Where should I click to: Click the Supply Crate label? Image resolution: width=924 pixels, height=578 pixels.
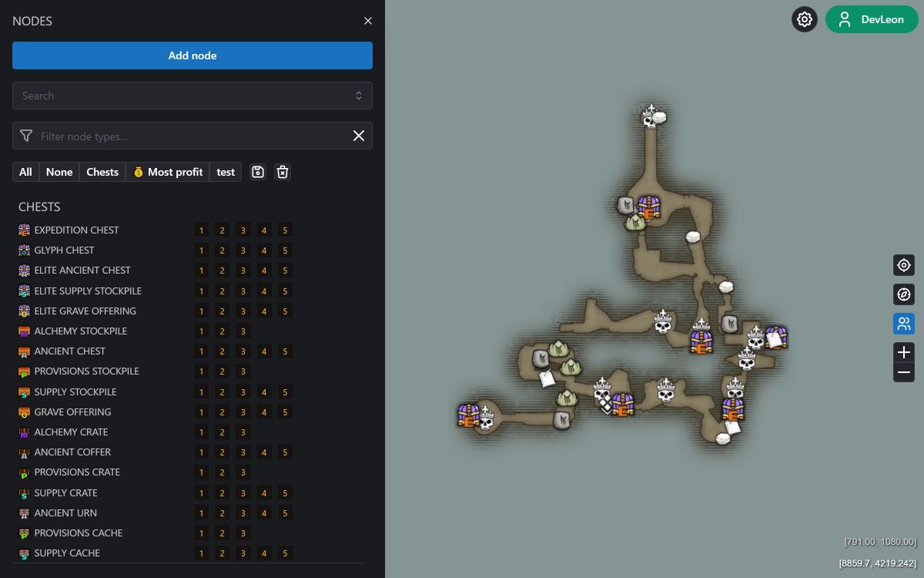[66, 492]
